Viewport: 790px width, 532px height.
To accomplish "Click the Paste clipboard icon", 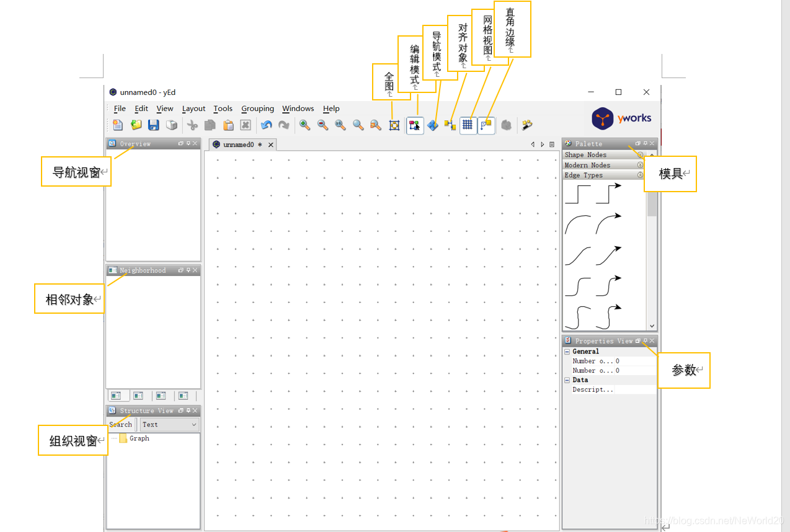I will (x=228, y=125).
